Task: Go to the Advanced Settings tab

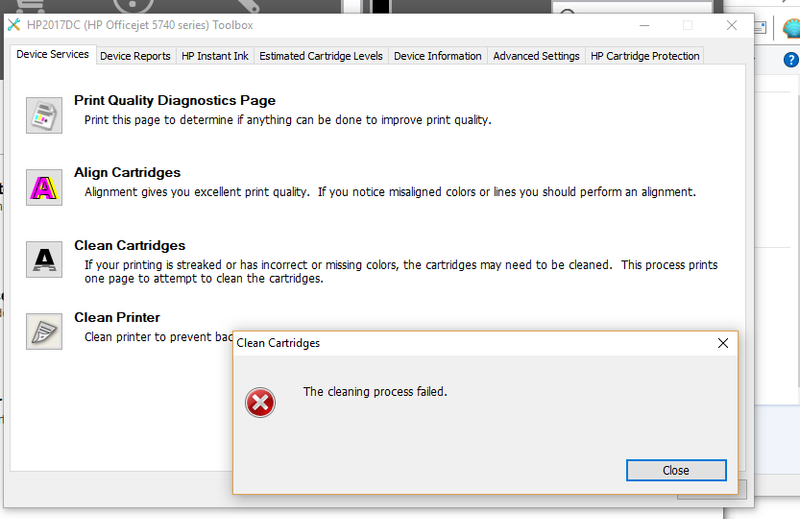Action: click(x=536, y=56)
